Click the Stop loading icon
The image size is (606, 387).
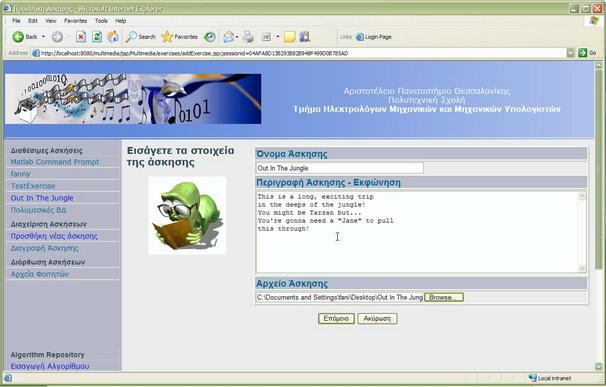coord(80,37)
